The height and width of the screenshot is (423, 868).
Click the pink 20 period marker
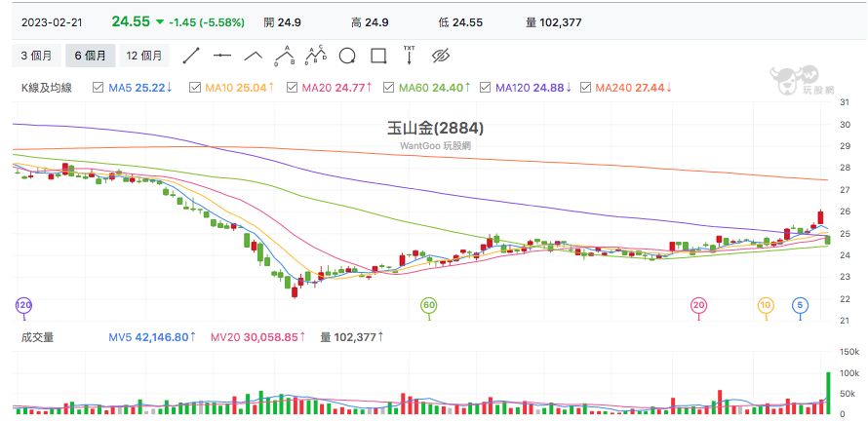[698, 305]
